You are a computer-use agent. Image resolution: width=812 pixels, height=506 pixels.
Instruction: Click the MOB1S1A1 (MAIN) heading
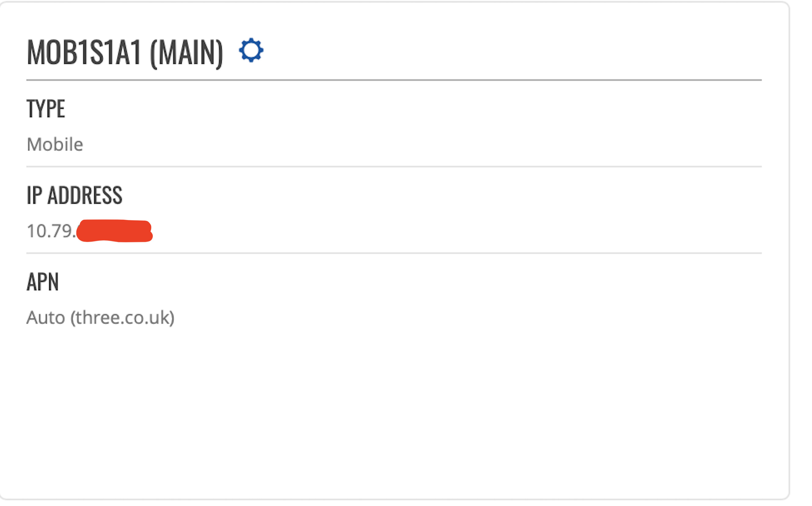coord(125,52)
